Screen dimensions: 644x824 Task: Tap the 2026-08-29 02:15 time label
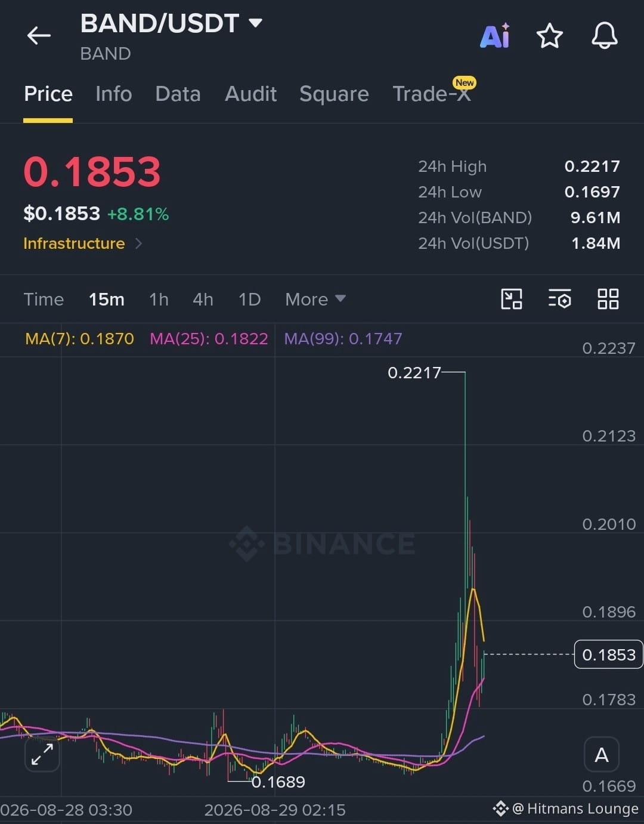coord(275,810)
